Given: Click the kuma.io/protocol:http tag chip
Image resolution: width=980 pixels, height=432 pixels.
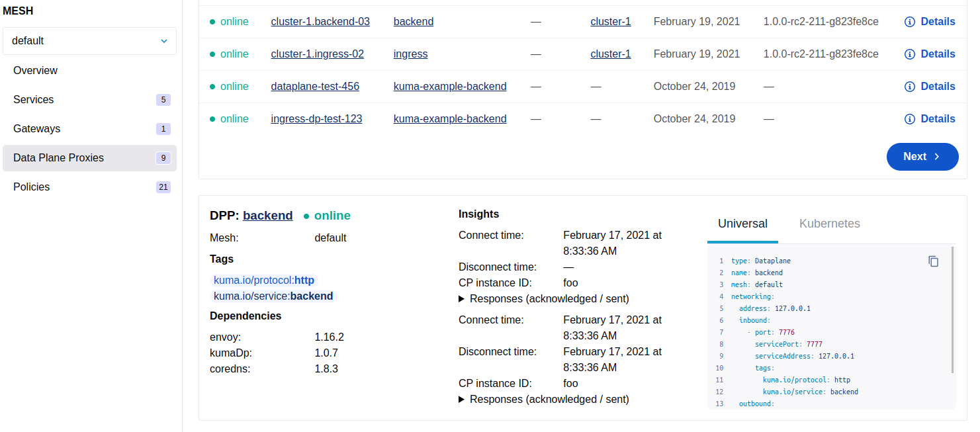Looking at the screenshot, I should 263,280.
